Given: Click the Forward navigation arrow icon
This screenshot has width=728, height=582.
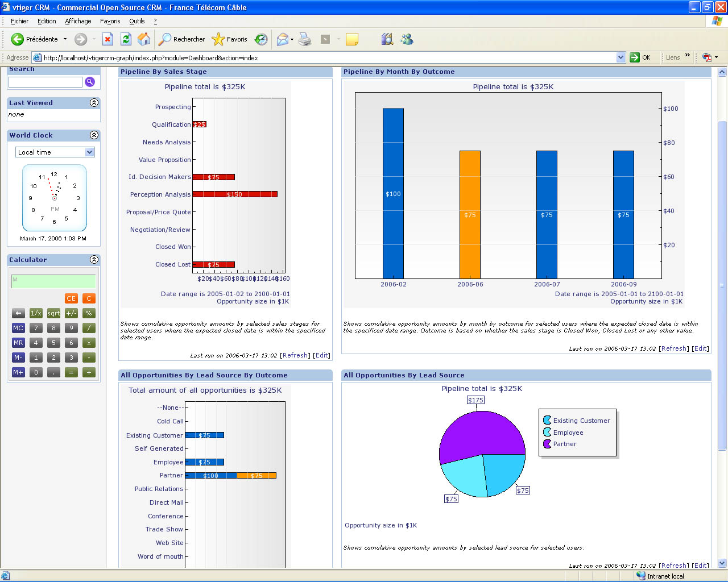Looking at the screenshot, I should 81,39.
